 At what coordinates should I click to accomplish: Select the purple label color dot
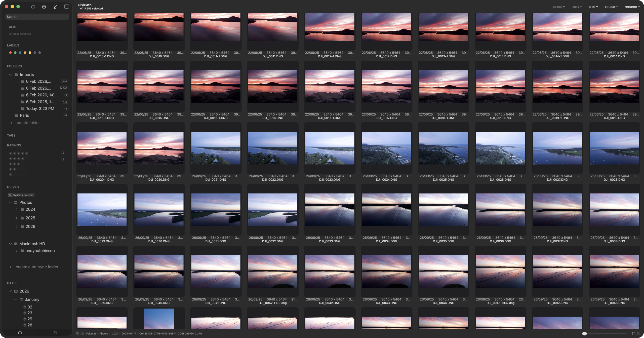pos(35,53)
